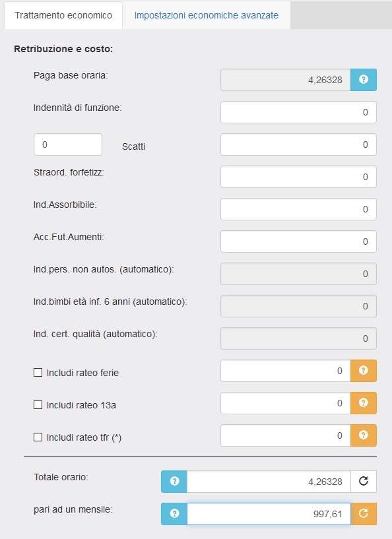The width and height of the screenshot is (392, 539).
Task: Focus the Indennità di funzione field
Action: 298,112
